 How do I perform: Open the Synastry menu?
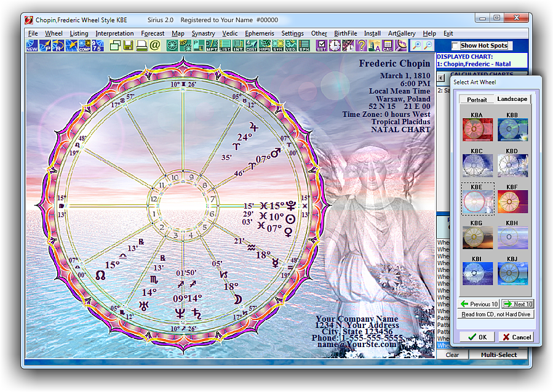[x=203, y=33]
